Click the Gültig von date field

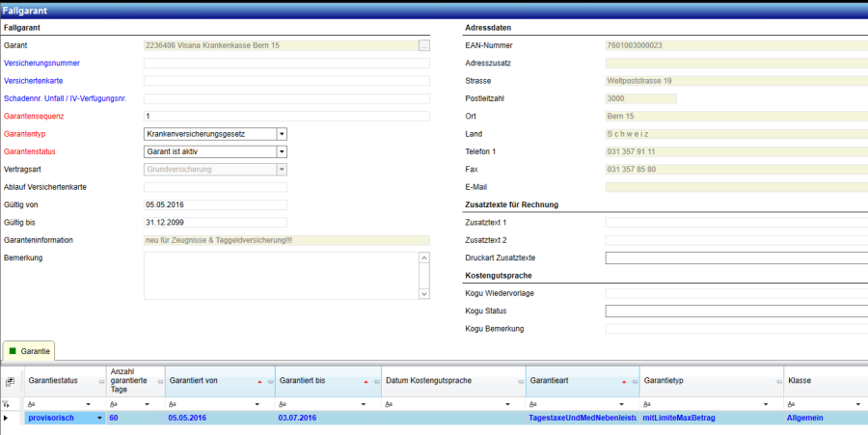tap(215, 204)
